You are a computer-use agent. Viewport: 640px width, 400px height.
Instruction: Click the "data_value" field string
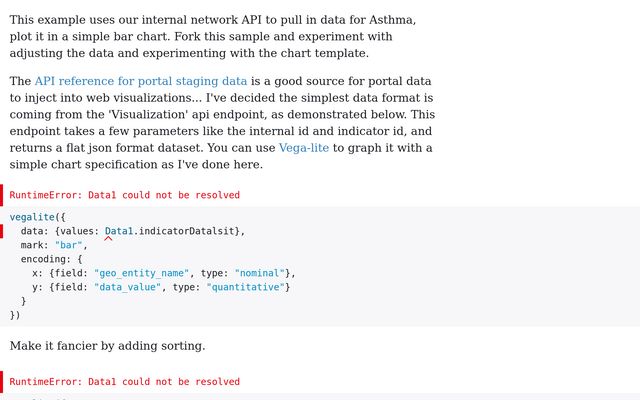coord(130,287)
